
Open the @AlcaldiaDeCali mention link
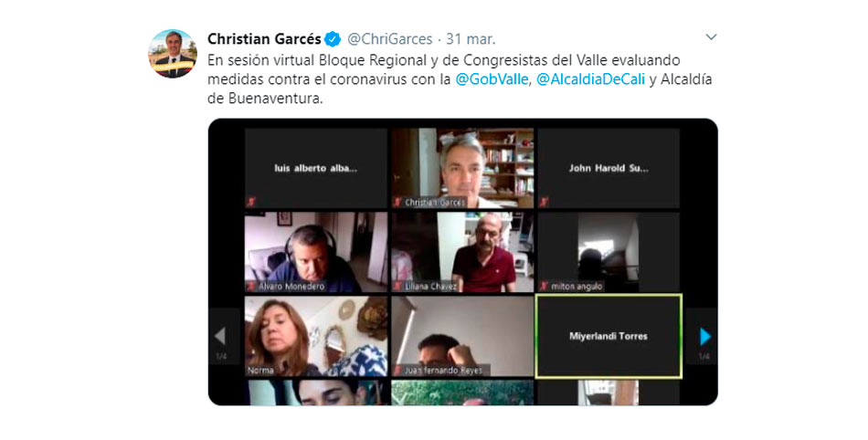tap(590, 79)
